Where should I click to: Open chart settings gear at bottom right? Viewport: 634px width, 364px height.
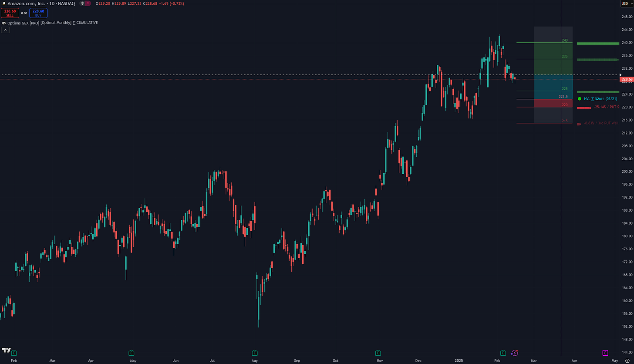627,361
